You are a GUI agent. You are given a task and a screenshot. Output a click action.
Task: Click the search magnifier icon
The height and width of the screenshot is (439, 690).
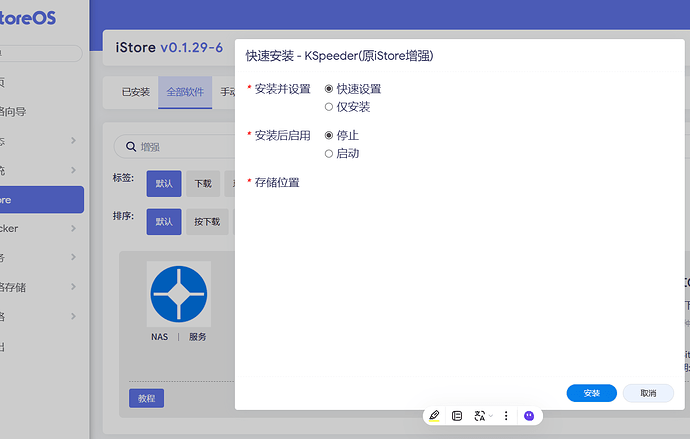coord(130,147)
